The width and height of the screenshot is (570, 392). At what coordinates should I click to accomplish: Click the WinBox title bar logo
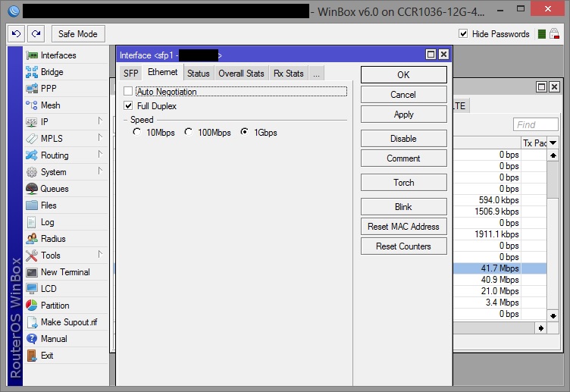(x=14, y=11)
